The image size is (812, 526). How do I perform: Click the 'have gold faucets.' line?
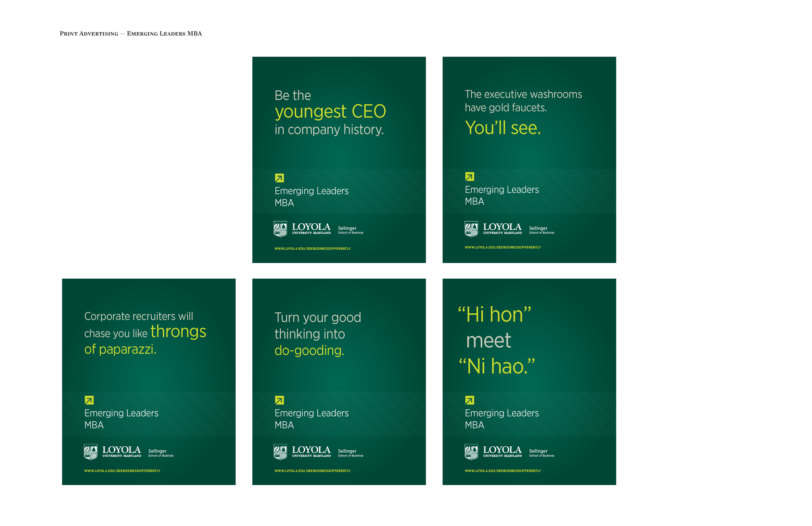tap(506, 108)
